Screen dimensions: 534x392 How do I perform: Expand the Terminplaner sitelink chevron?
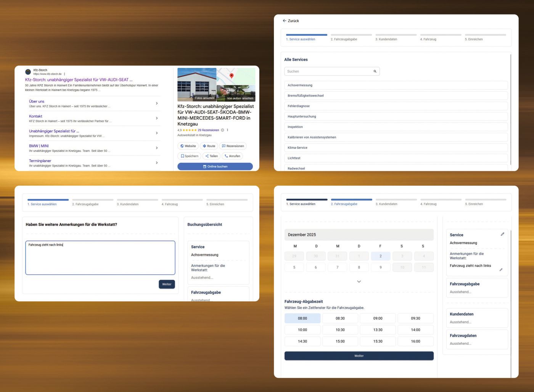click(157, 163)
